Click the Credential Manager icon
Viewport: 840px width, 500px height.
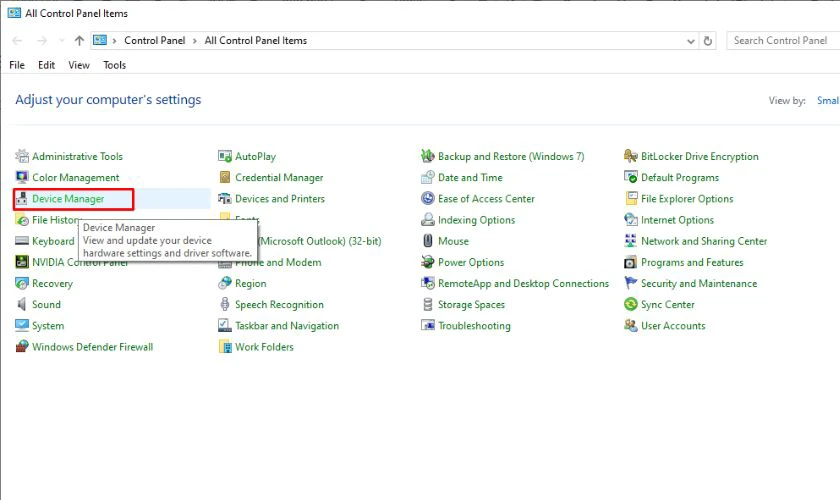225,177
